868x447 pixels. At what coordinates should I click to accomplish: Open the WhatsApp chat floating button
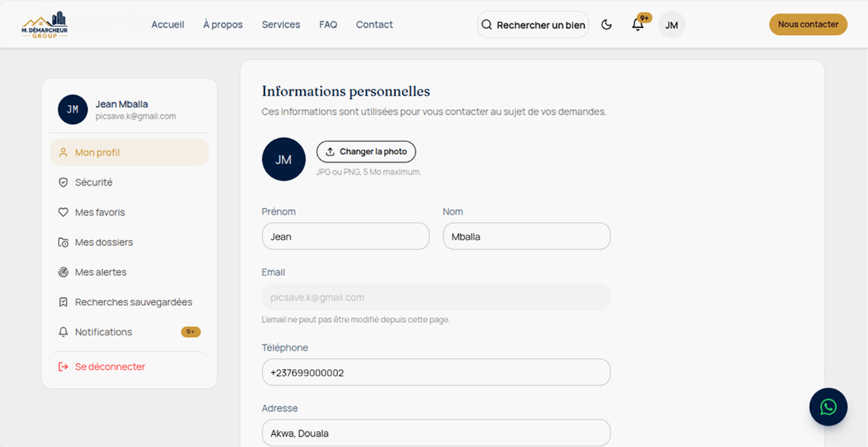pos(829,407)
